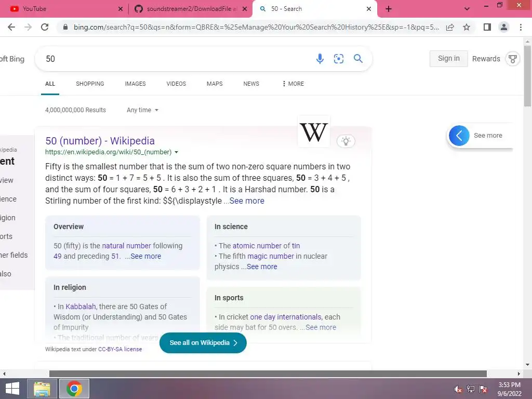Open Chrome three-dot menu

coord(521,27)
